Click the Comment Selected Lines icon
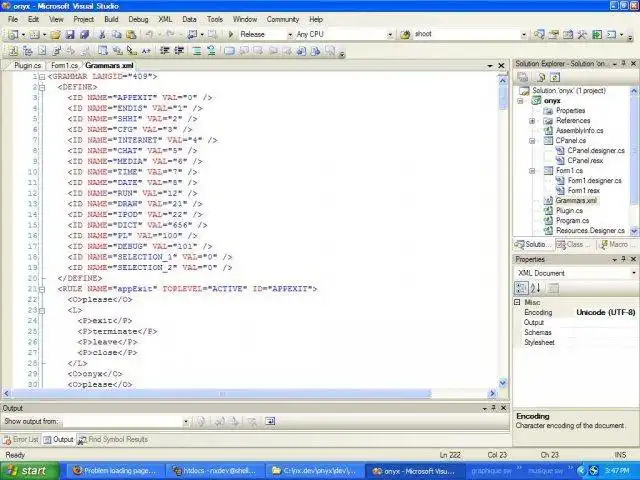 pos(197,51)
